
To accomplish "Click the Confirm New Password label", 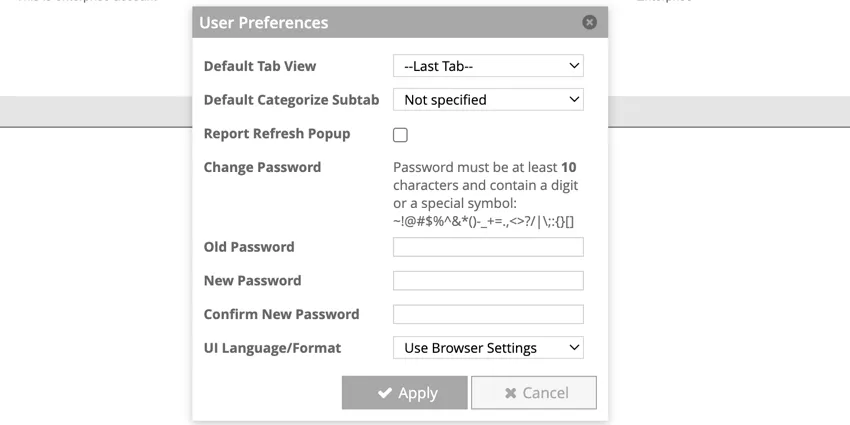I will 281,314.
